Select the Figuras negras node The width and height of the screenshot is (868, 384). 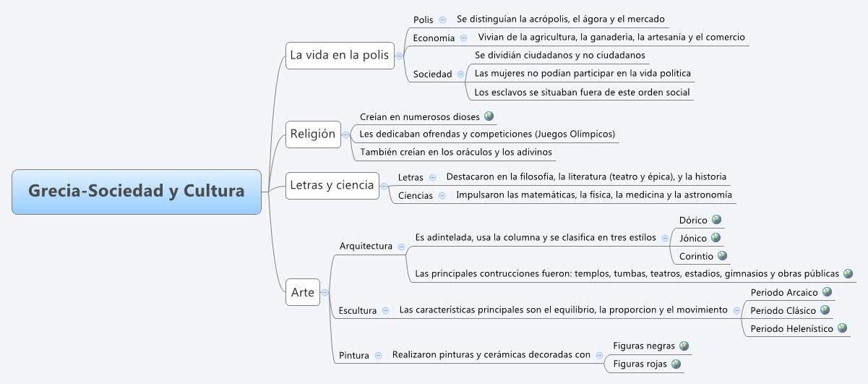(644, 346)
